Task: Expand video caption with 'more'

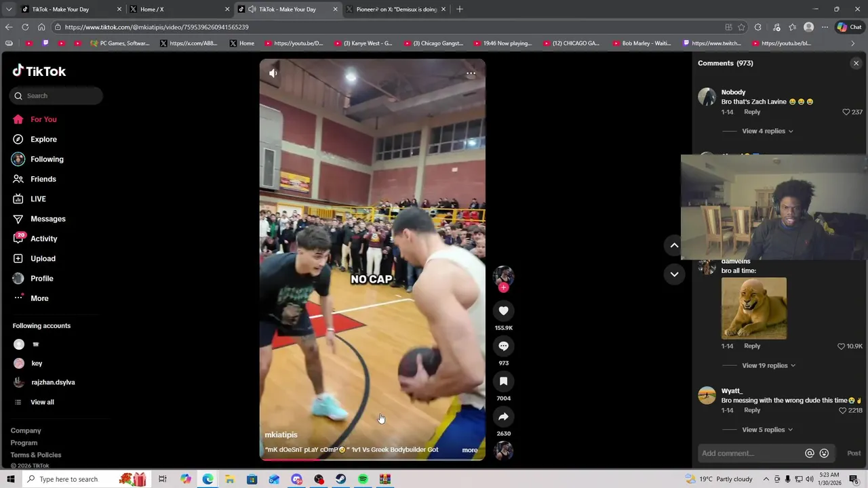Action: (470, 450)
